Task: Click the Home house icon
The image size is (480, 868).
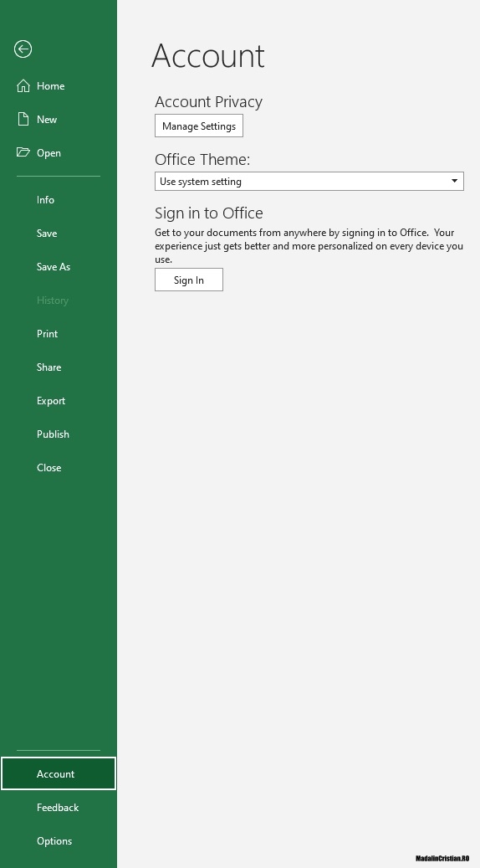Action: coord(23,86)
